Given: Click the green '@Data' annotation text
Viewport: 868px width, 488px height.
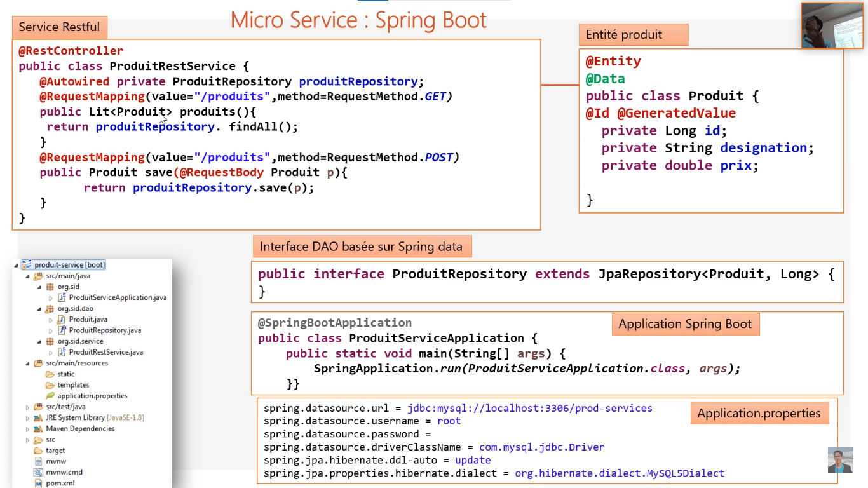Looking at the screenshot, I should 606,79.
